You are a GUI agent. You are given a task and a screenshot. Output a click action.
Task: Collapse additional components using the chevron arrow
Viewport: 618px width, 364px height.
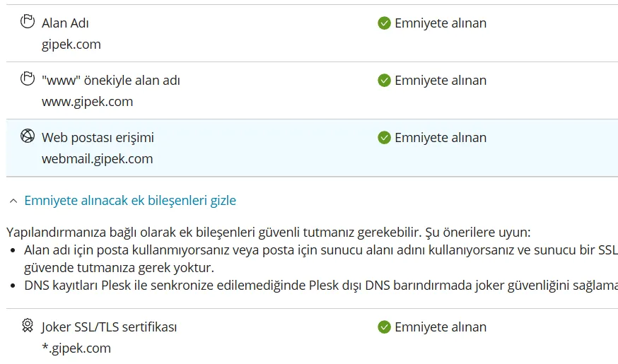[x=13, y=201]
